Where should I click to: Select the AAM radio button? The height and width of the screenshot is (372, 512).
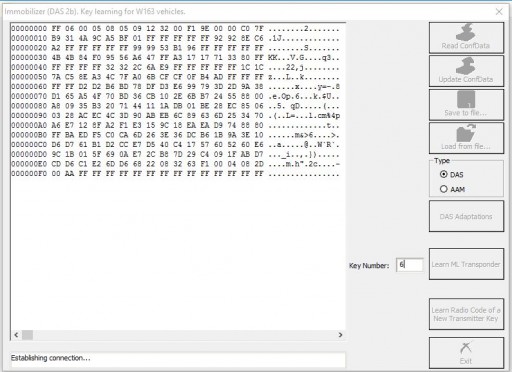443,189
